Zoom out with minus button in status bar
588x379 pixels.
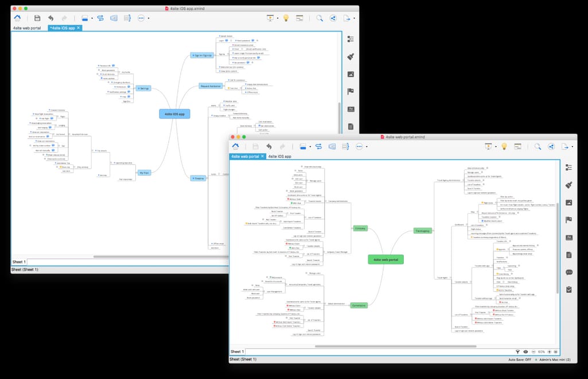pyautogui.click(x=534, y=351)
